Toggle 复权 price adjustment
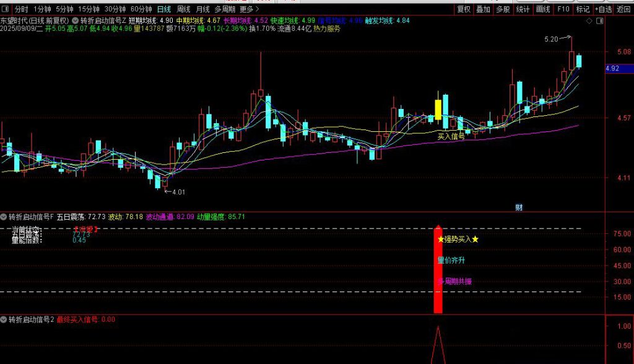 [464, 9]
